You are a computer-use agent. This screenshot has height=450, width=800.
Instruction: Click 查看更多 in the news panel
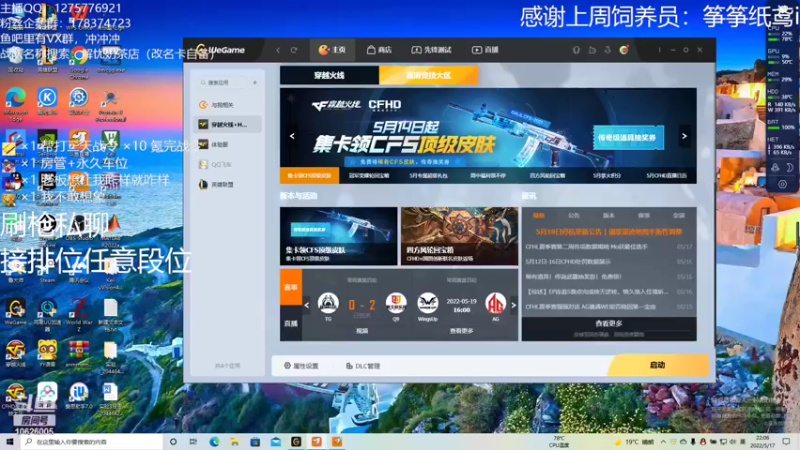[609, 323]
